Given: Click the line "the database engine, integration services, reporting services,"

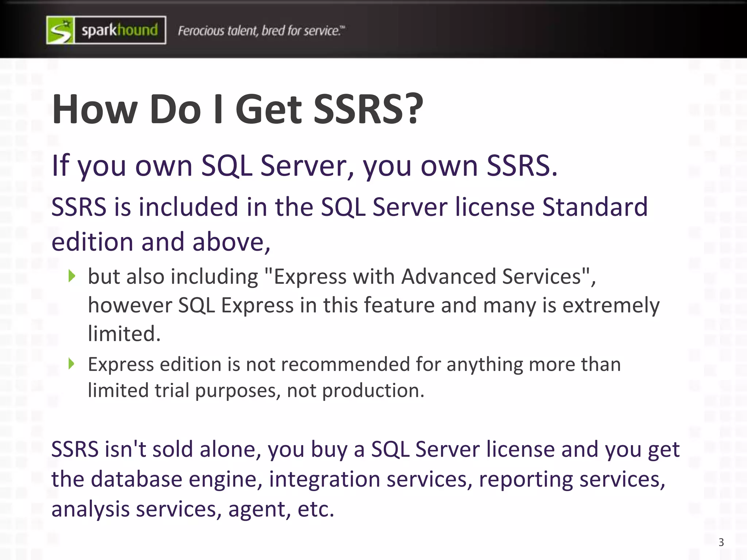Looking at the screenshot, I should tap(359, 480).
